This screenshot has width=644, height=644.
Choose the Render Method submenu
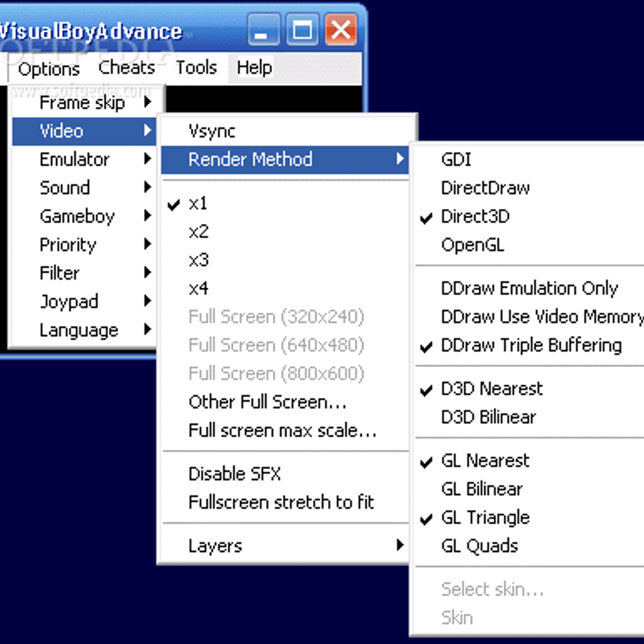click(x=285, y=160)
